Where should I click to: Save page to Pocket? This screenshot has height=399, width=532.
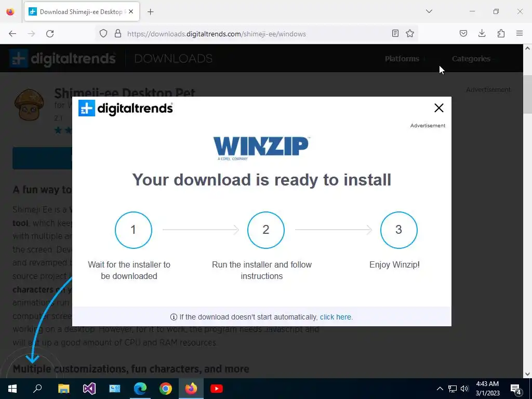463,33
